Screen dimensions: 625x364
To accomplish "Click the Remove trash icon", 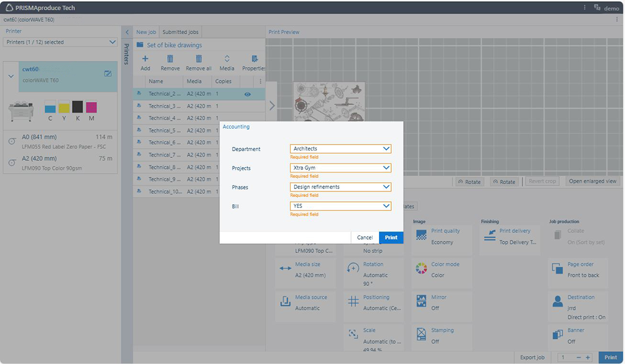I will [x=170, y=59].
